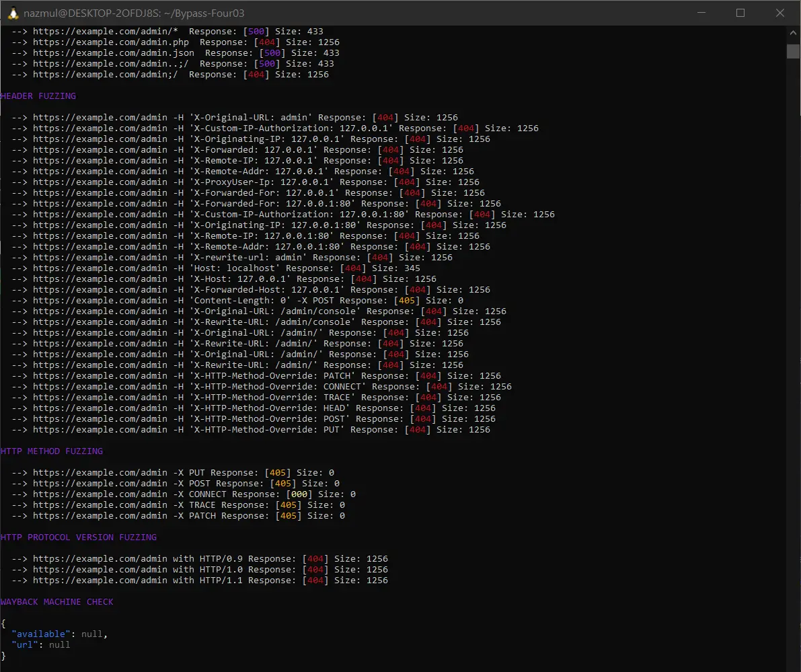The width and height of the screenshot is (801, 672).
Task: Click the admin..;/ response line
Action: coord(173,64)
